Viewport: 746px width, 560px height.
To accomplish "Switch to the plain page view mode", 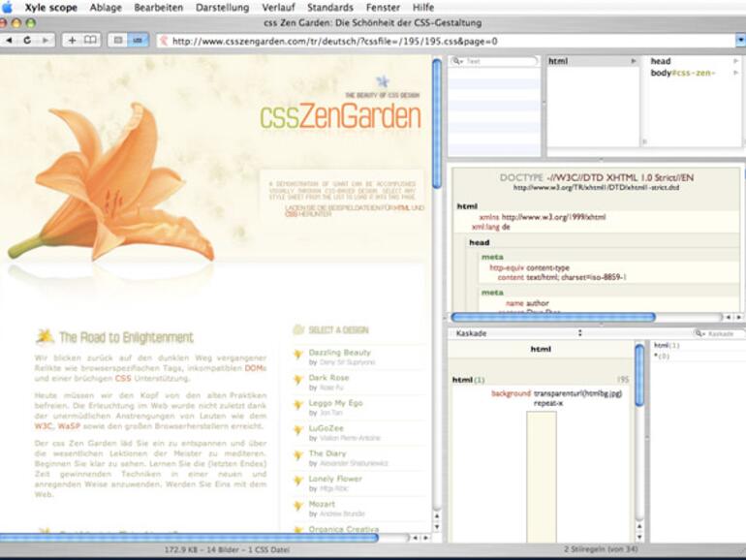I will (117, 41).
